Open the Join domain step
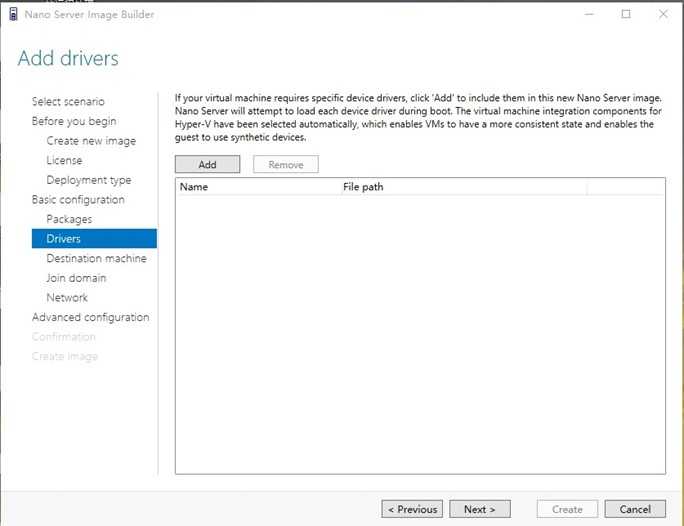Image resolution: width=684 pixels, height=526 pixels. [x=76, y=278]
